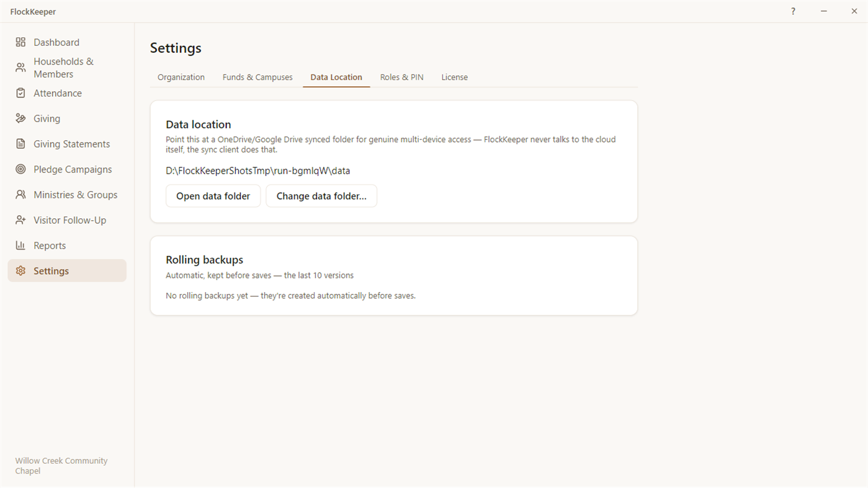Navigate to Ministries & Groups
Screen dimensions: 868x488
(67, 195)
